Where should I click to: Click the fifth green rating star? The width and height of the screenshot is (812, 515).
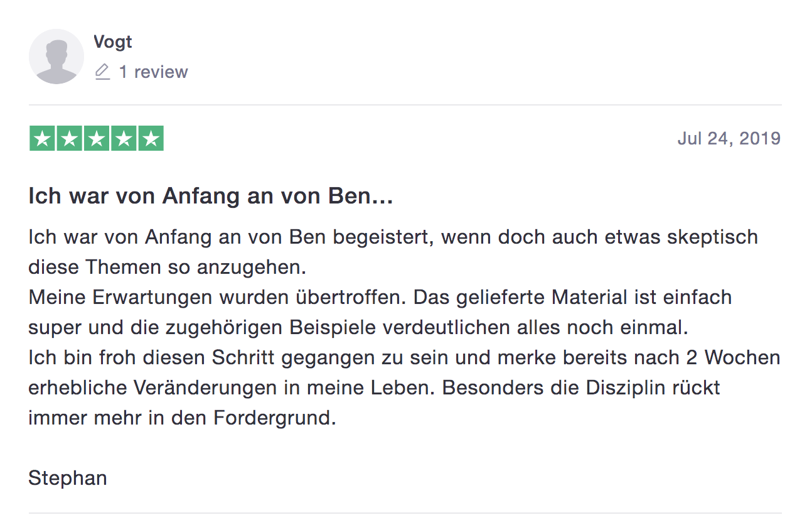tap(151, 138)
